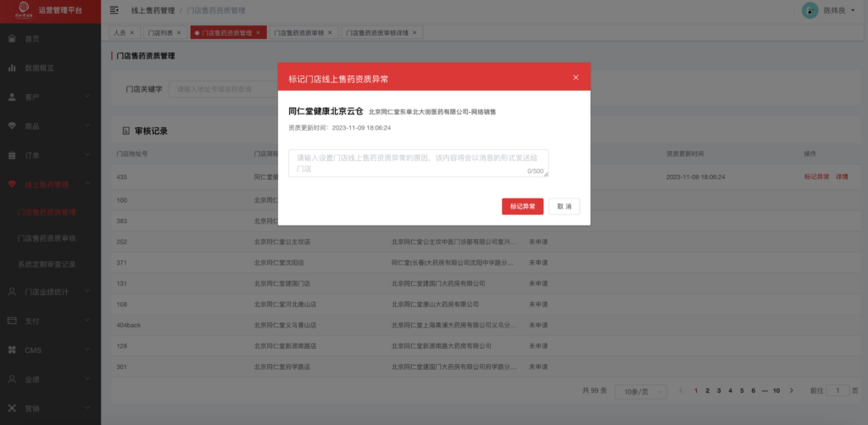This screenshot has height=425, width=868.
Task: Open 门店售药资质审核 in the sidebar submenu
Action: click(47, 238)
